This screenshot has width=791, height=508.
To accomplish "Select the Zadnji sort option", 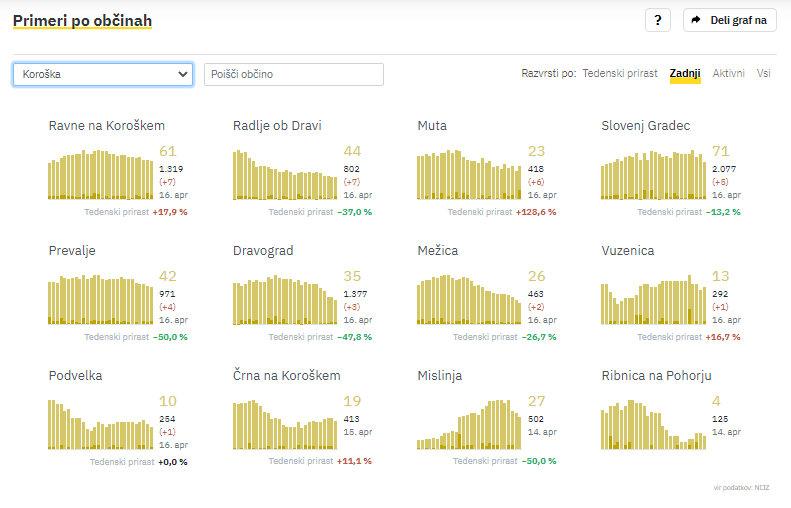I will [x=685, y=73].
